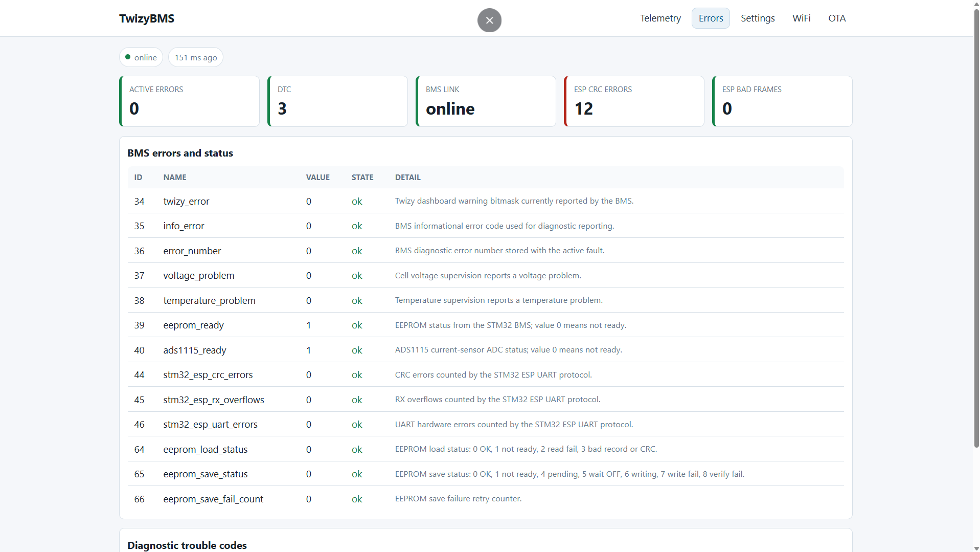
Task: Open the Telemetry tab
Action: [660, 18]
